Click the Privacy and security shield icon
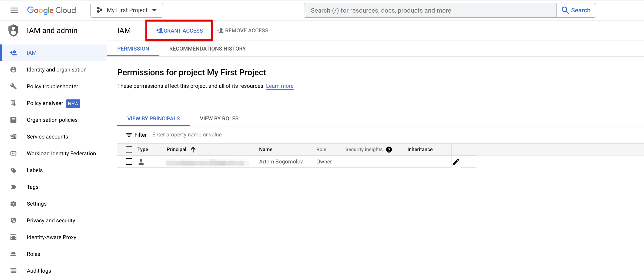 [x=13, y=220]
